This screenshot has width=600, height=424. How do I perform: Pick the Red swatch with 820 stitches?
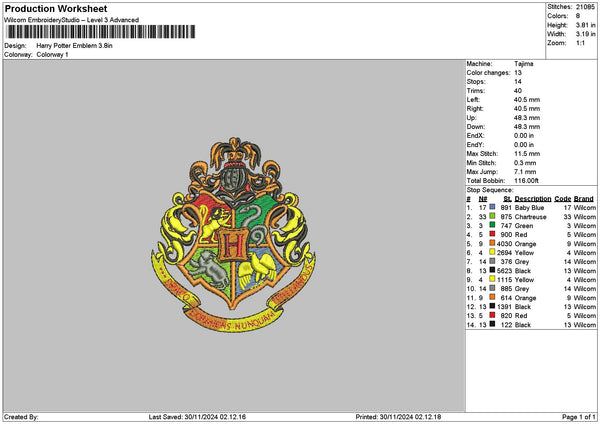pos(492,315)
